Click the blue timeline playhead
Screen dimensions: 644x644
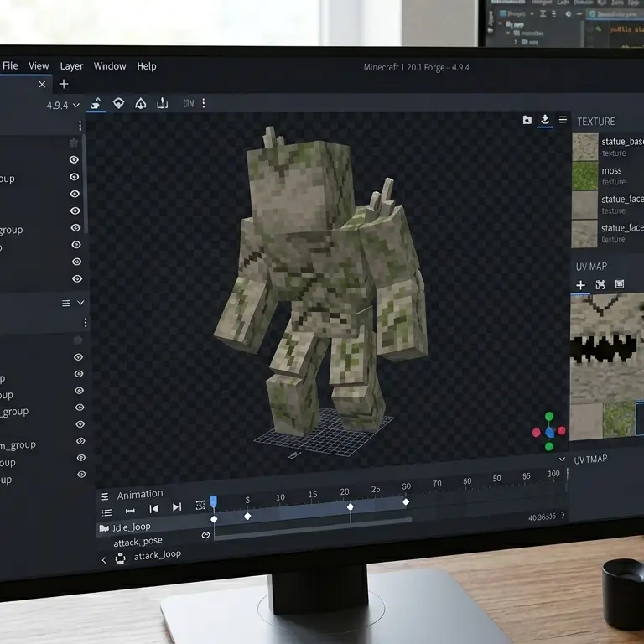[x=214, y=502]
